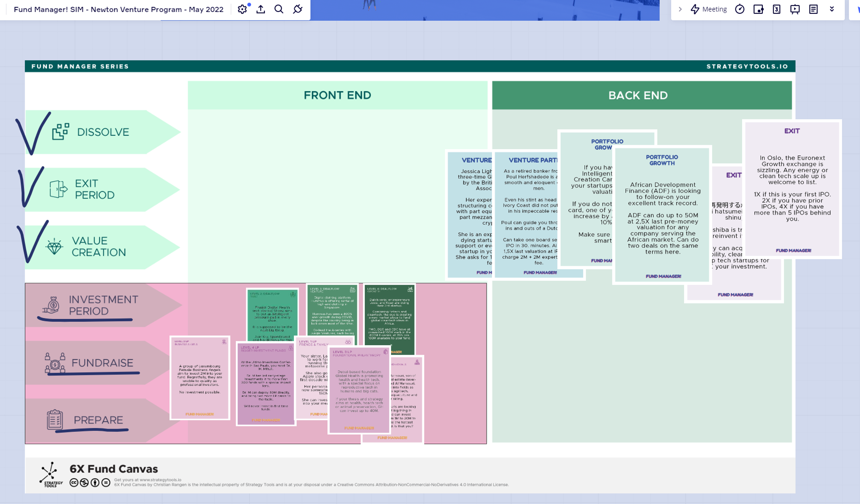Click the Creative Commons license icon
Viewport: 860px width, 504px height.
point(73,482)
